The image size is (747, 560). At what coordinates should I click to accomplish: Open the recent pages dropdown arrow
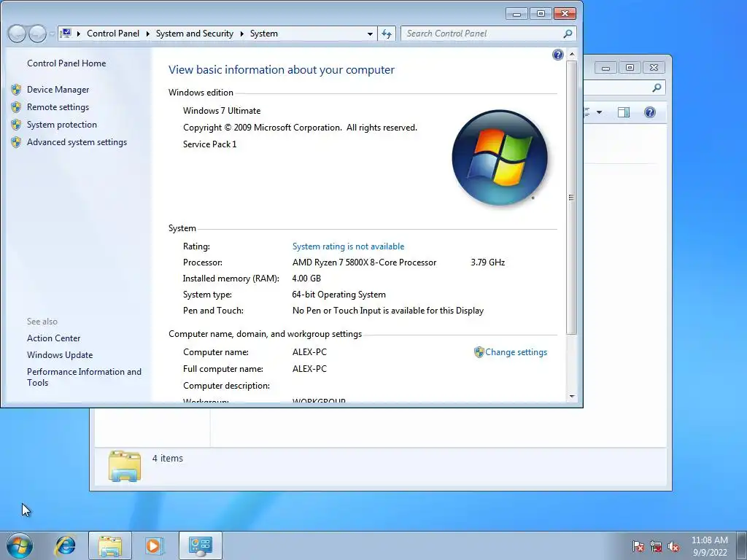[x=52, y=34]
